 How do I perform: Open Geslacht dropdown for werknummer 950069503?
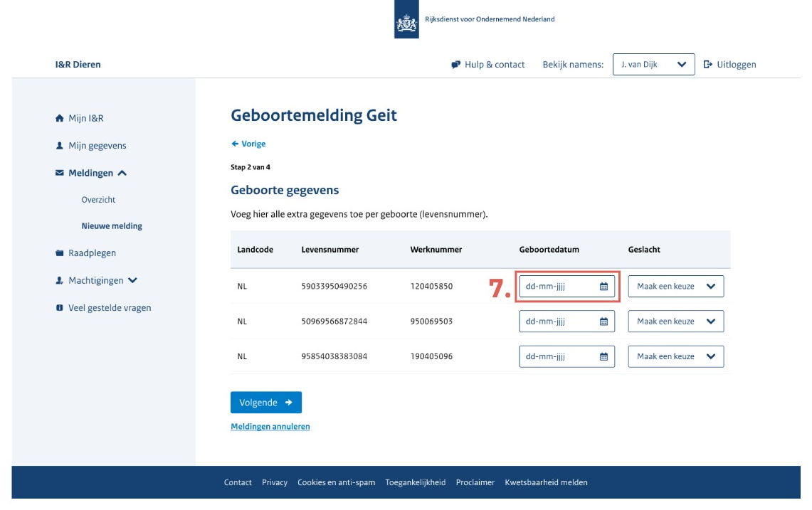tap(676, 322)
